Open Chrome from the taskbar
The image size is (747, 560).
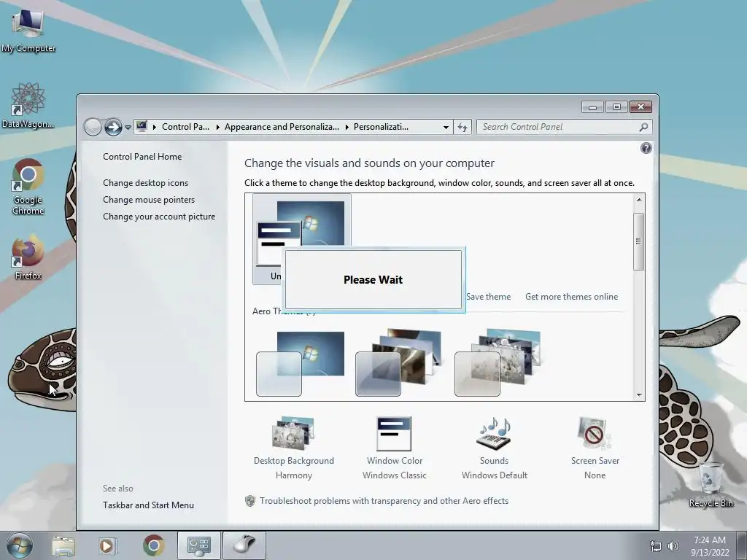(153, 545)
